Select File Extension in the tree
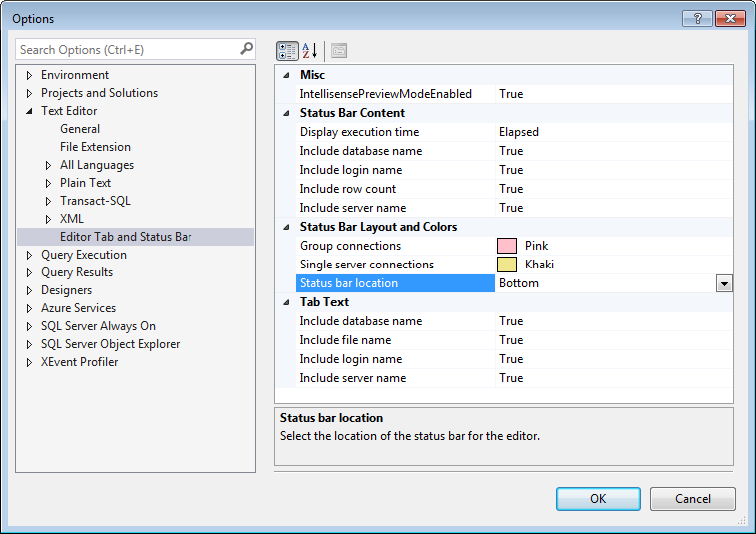The width and height of the screenshot is (756, 534). click(x=95, y=147)
